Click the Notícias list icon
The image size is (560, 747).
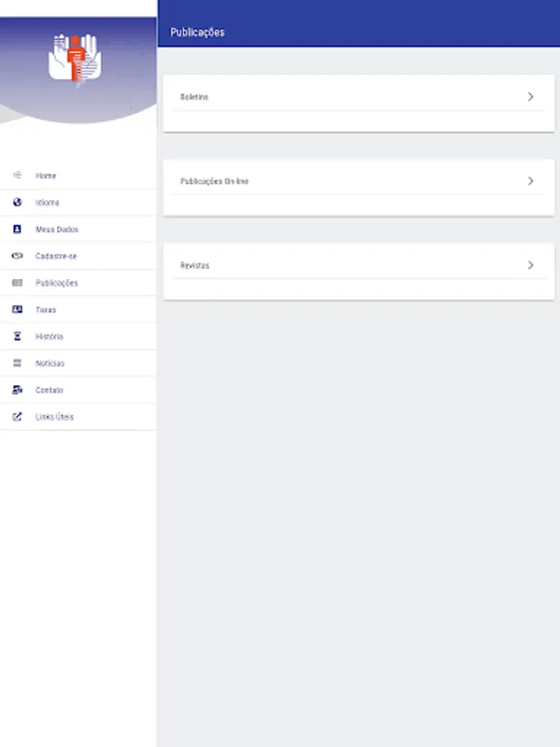[x=17, y=363]
